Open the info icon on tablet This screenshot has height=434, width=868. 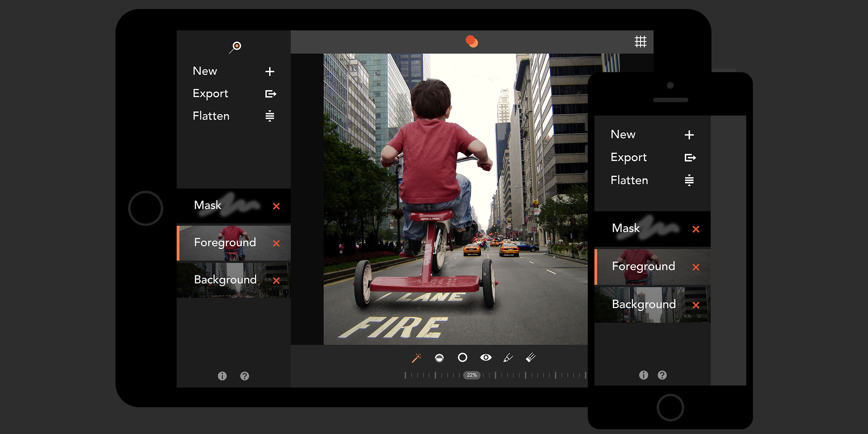(222, 376)
